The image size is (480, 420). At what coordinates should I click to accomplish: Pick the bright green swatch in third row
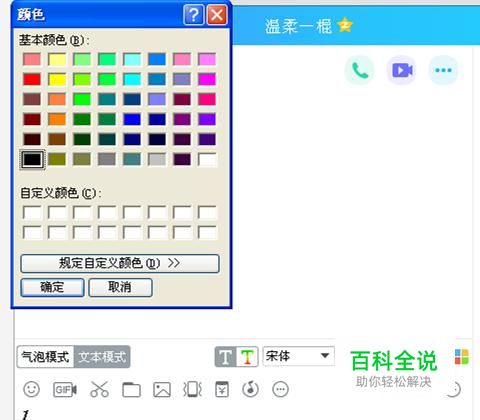point(82,99)
